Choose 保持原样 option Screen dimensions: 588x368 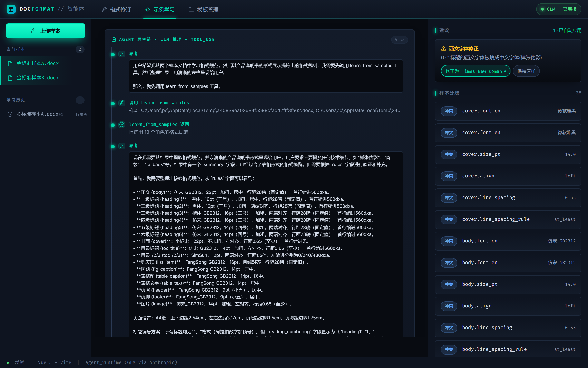pyautogui.click(x=526, y=71)
